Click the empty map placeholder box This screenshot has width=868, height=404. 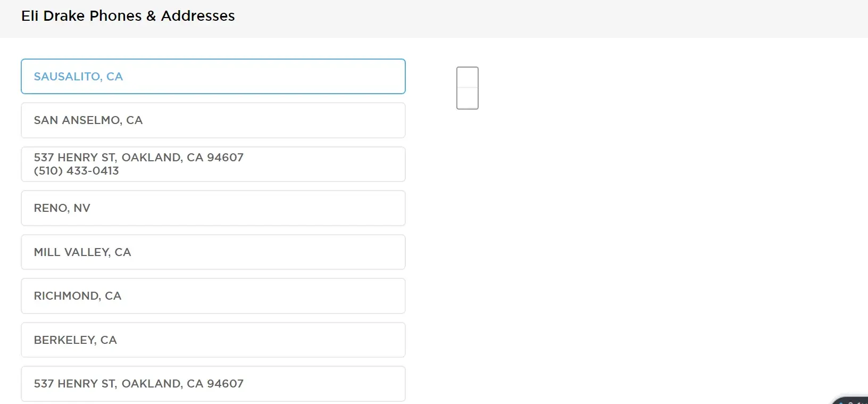point(468,88)
